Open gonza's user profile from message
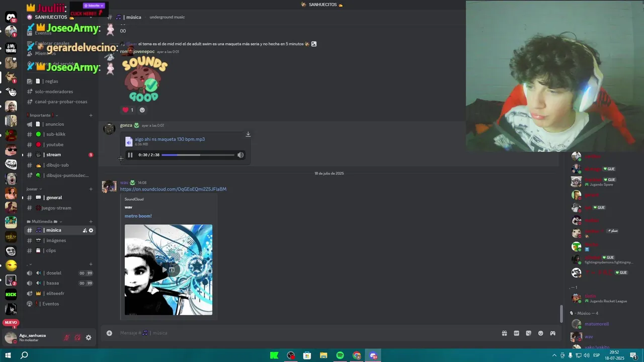Image resolution: width=644 pixels, height=362 pixels. [126, 125]
